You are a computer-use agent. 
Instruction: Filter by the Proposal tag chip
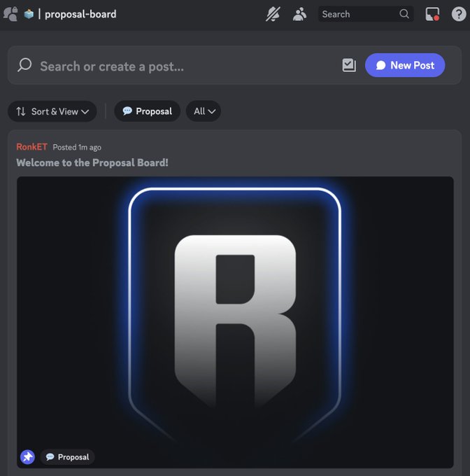point(147,111)
